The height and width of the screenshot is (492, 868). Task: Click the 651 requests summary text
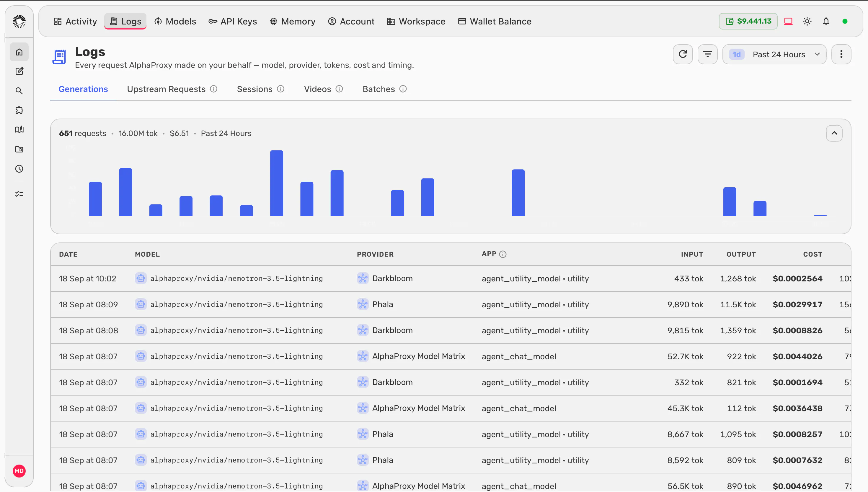pos(82,133)
